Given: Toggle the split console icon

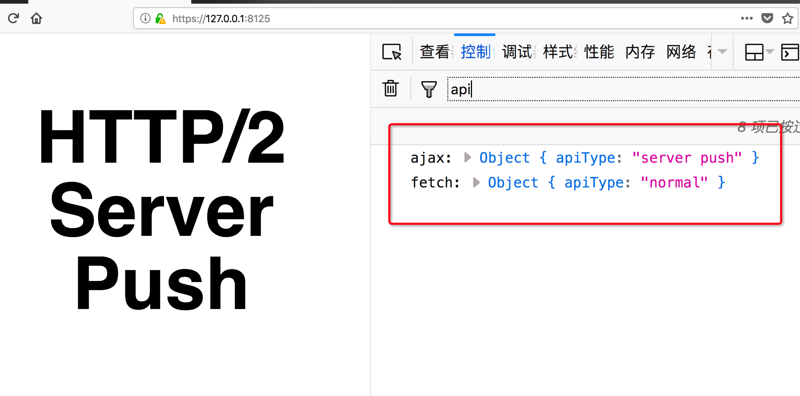Looking at the screenshot, I should [x=790, y=52].
